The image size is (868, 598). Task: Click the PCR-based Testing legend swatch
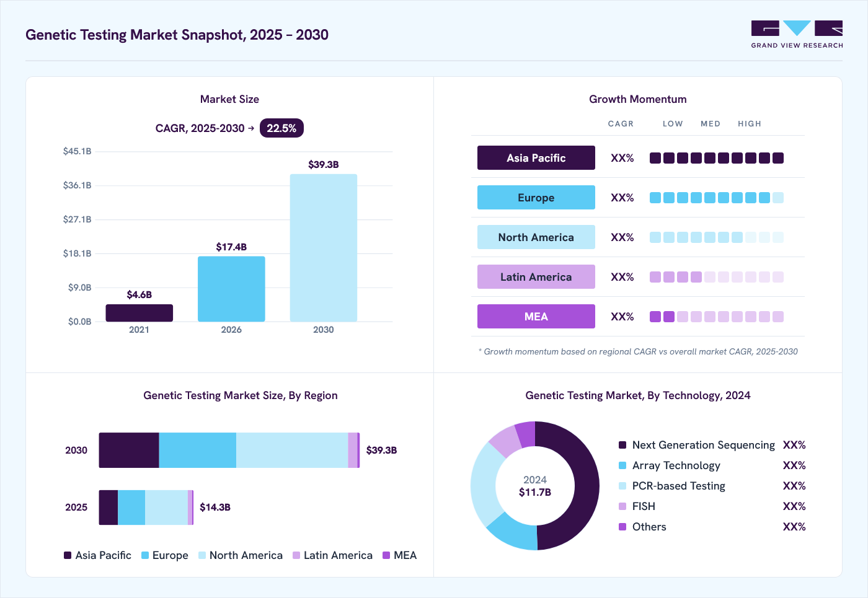tap(622, 486)
